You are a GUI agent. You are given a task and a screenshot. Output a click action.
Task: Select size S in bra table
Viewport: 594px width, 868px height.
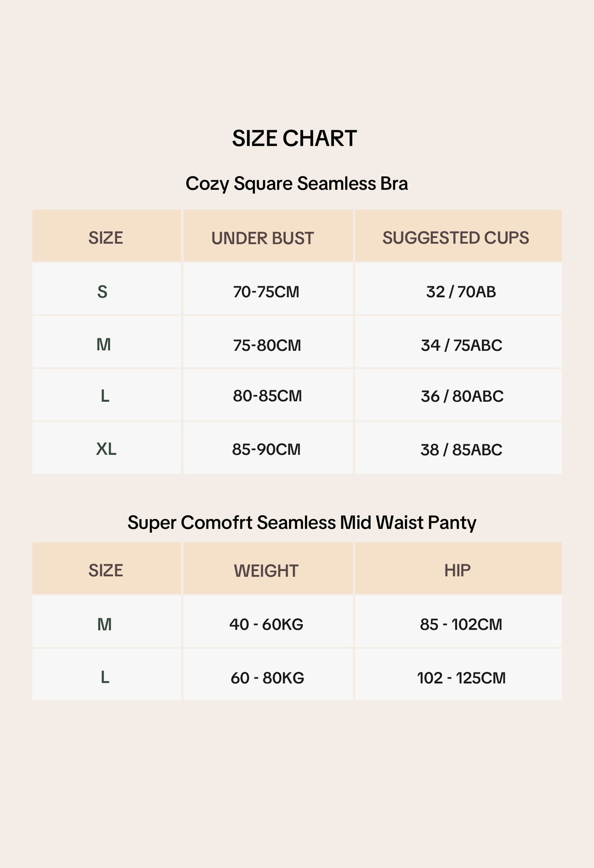[x=102, y=291]
